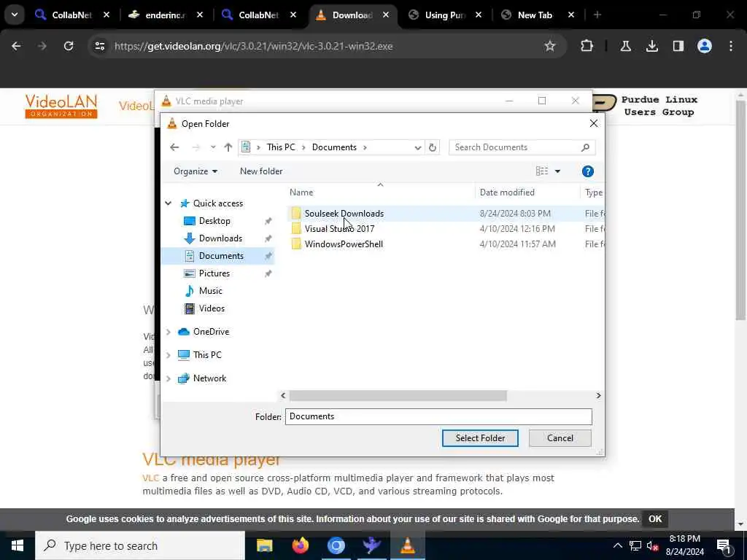The width and height of the screenshot is (747, 560).
Task: Open the view options dropdown arrow
Action: [557, 171]
